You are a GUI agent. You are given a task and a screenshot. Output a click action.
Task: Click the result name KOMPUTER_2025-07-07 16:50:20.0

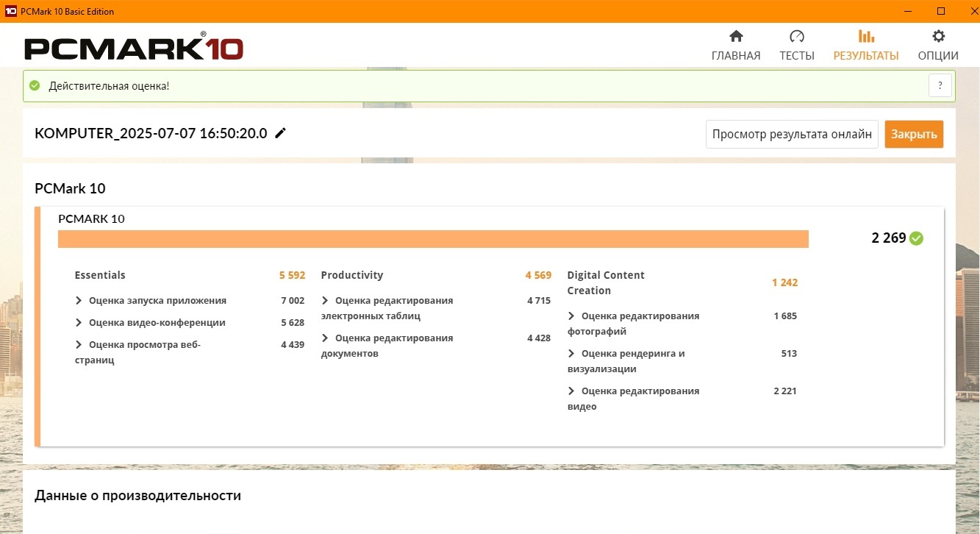tap(151, 133)
